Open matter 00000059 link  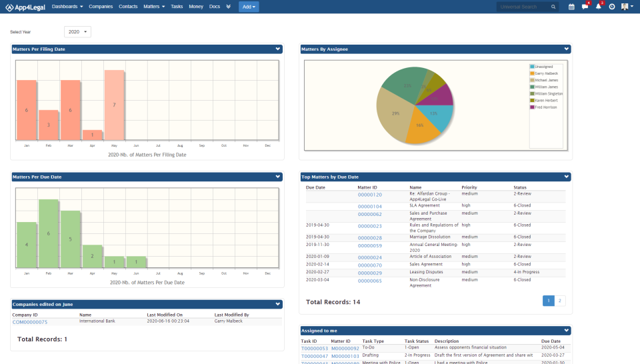(370, 245)
